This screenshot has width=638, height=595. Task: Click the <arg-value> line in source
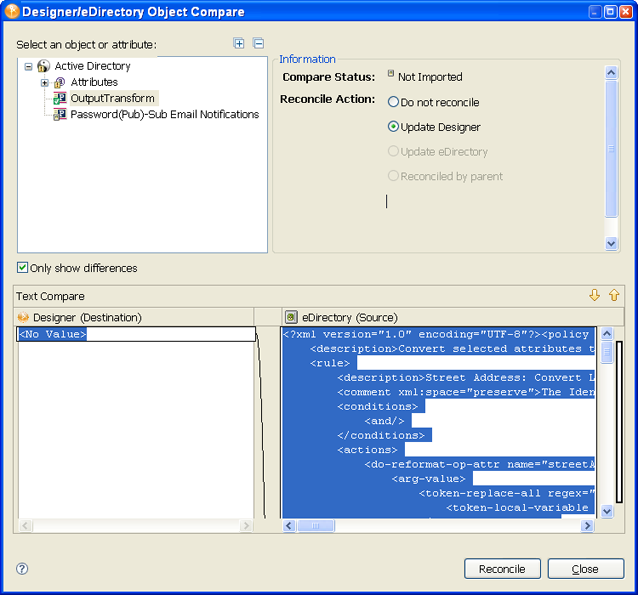[x=428, y=479]
